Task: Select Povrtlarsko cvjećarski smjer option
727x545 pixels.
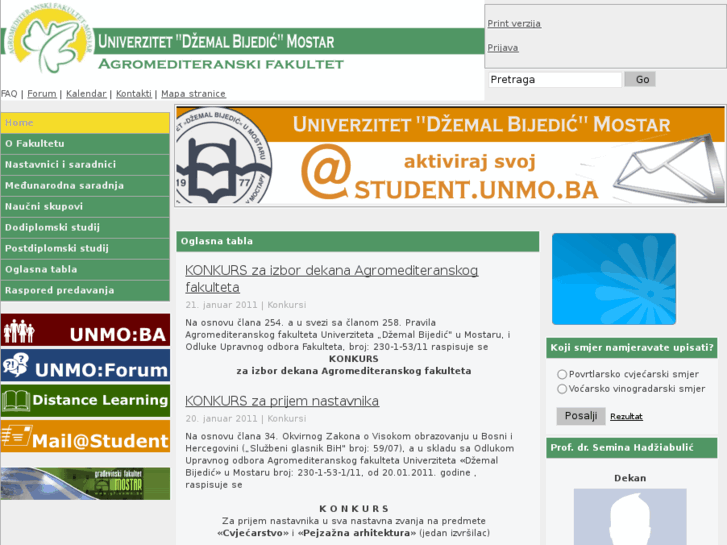Action: click(x=562, y=374)
